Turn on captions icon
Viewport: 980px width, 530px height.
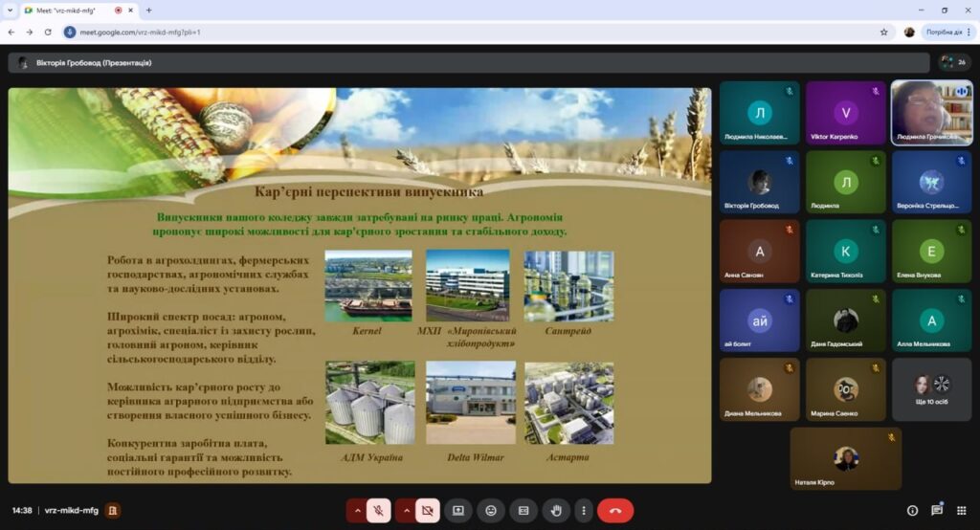coord(523,511)
